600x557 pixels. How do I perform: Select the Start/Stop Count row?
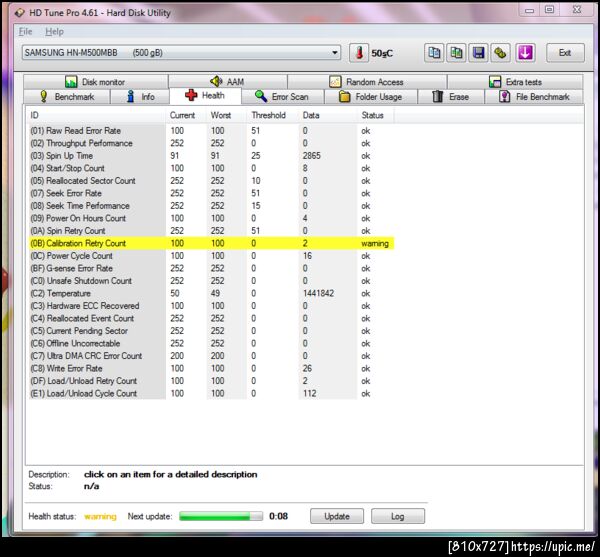(211, 168)
